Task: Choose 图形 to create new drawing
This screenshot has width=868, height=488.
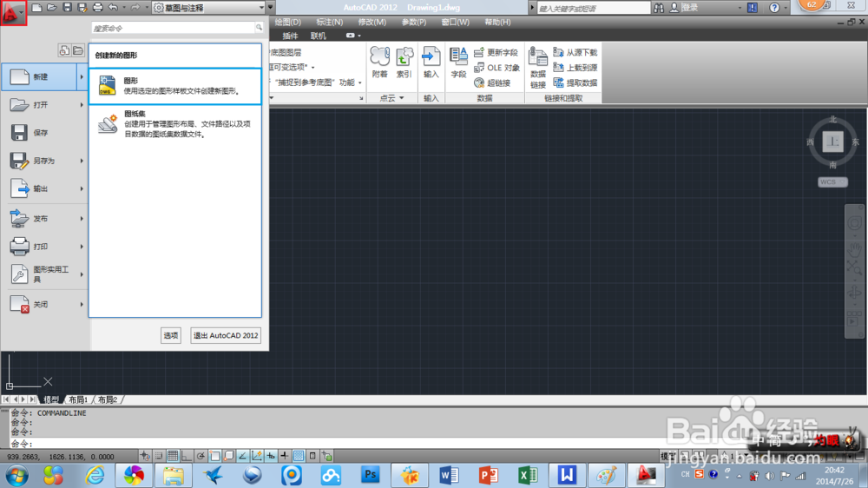Action: 175,86
